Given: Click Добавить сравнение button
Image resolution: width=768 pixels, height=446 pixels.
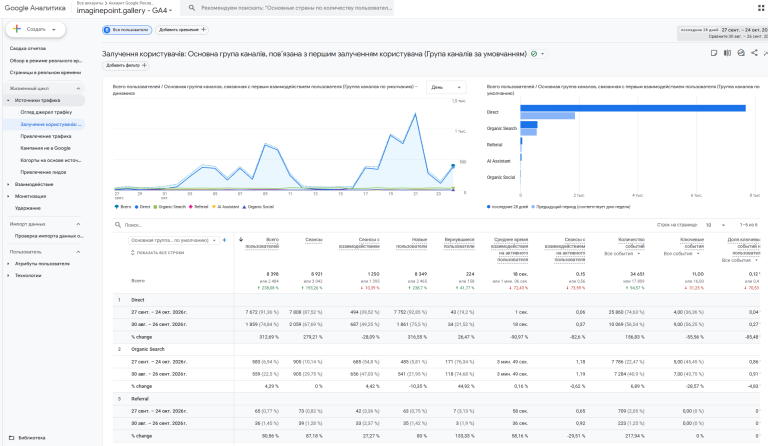Looking at the screenshot, I should [x=182, y=30].
